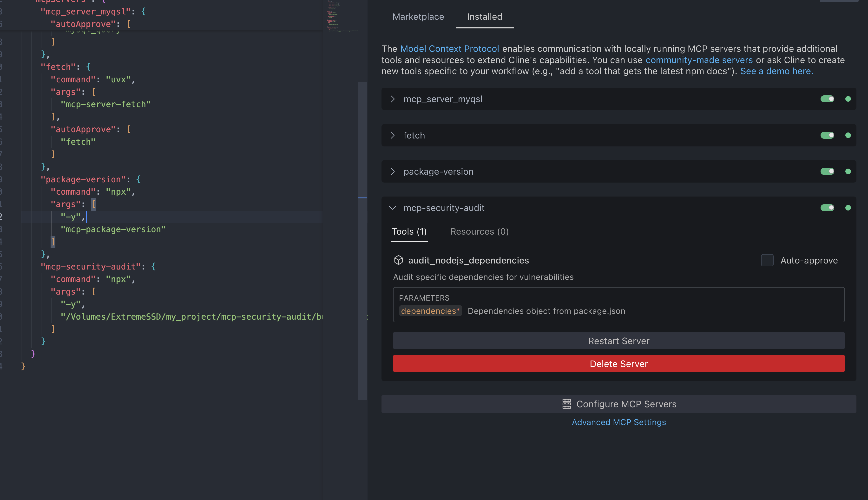
Task: Click the green status dot for mcp_server_myqsl
Action: (x=848, y=99)
